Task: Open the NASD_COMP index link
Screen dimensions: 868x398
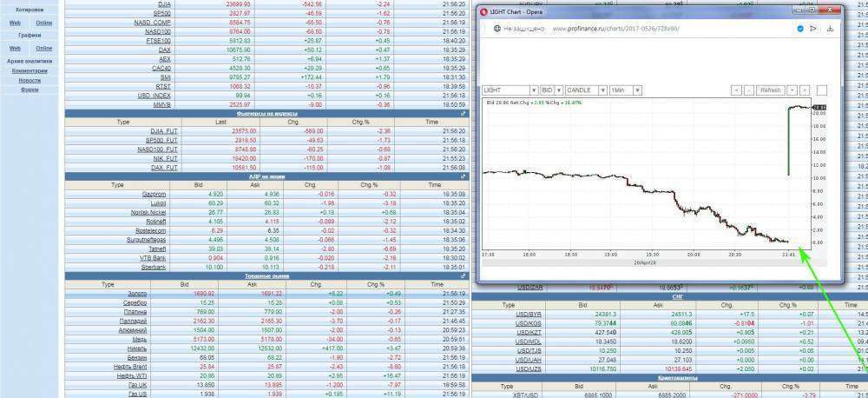Action: click(153, 23)
